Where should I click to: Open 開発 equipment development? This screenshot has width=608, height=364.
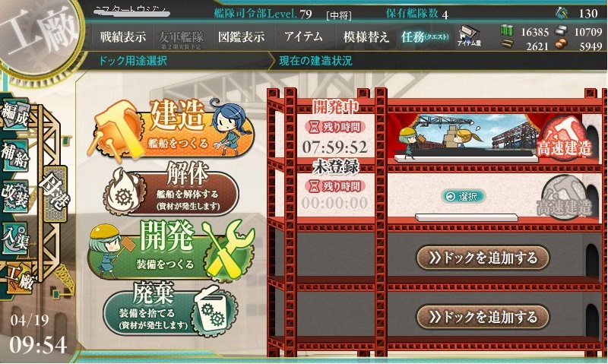tap(170, 250)
